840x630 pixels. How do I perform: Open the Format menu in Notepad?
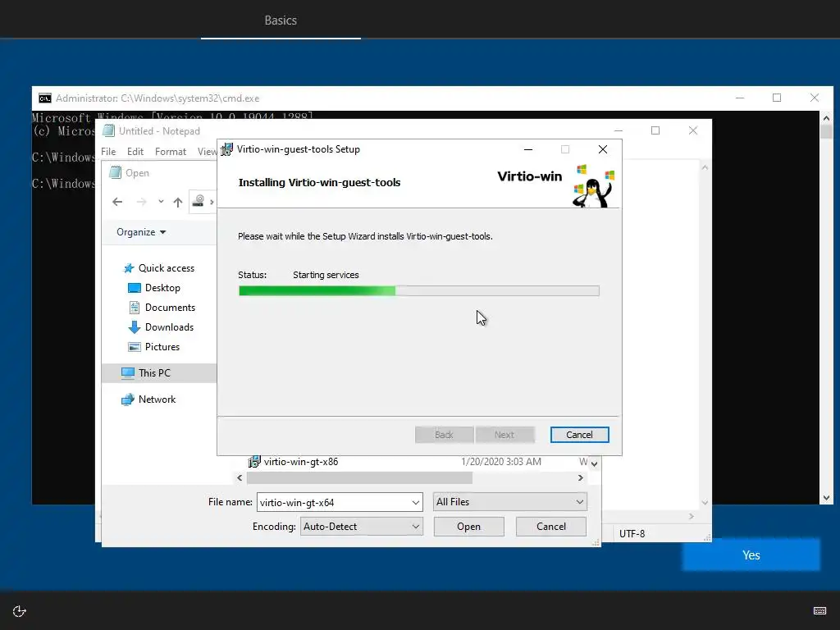click(x=171, y=152)
